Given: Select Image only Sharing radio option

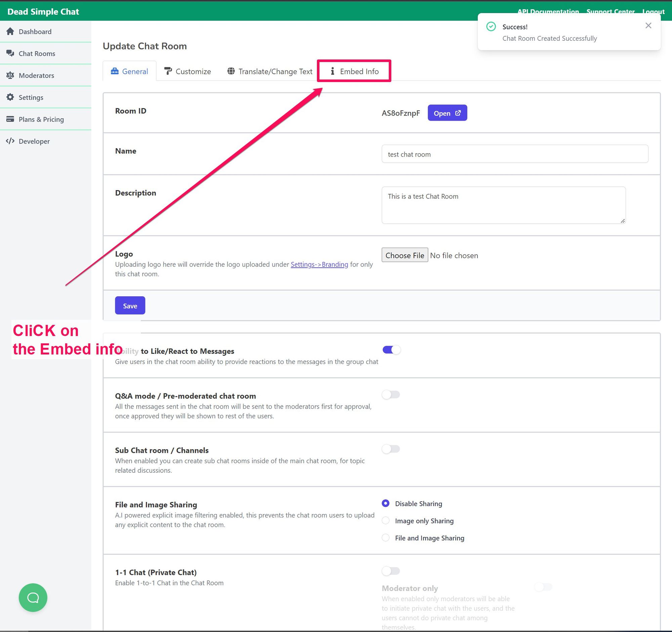Looking at the screenshot, I should (386, 520).
